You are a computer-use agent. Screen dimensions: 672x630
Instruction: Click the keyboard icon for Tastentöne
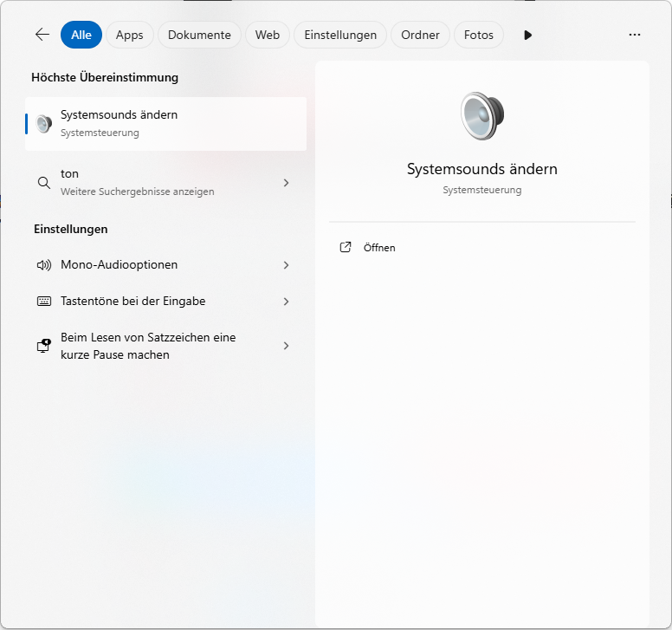(43, 302)
